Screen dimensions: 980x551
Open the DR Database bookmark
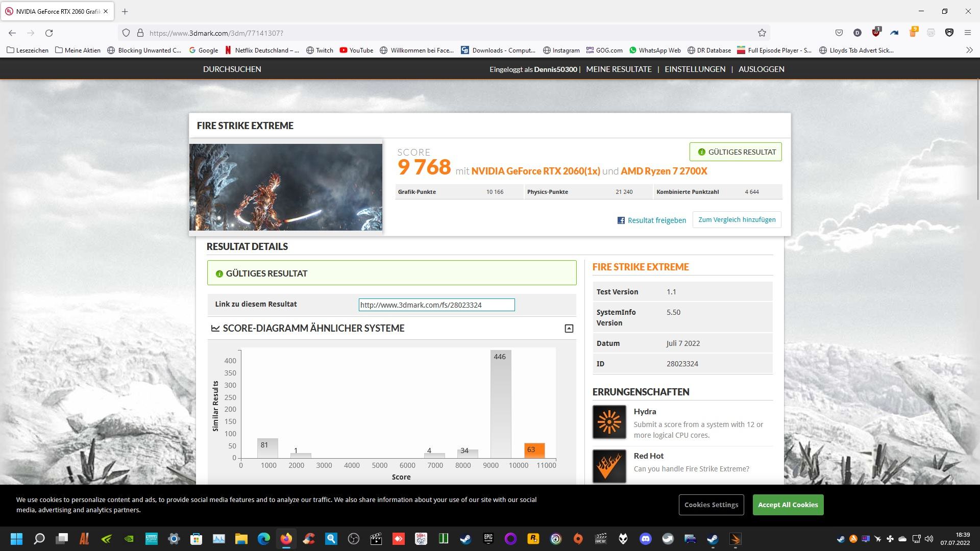point(709,50)
